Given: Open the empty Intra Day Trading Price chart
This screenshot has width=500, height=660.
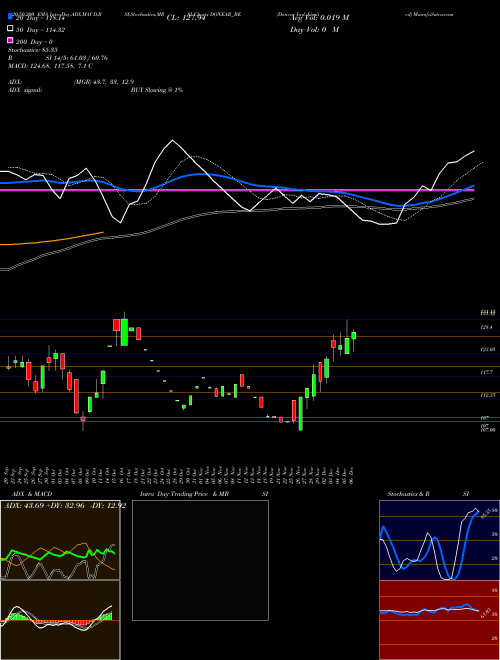Looking at the screenshot, I should [x=200, y=560].
